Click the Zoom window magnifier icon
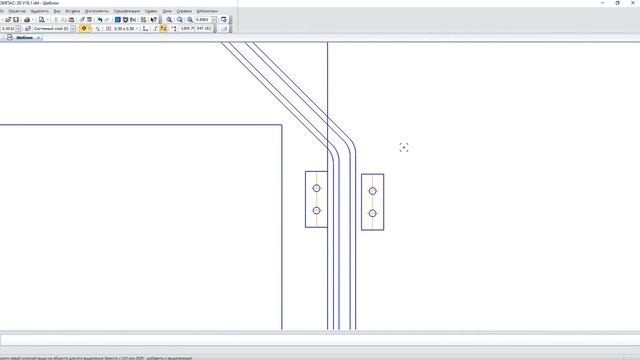Viewport: 640px width, 360px height. tap(180, 20)
